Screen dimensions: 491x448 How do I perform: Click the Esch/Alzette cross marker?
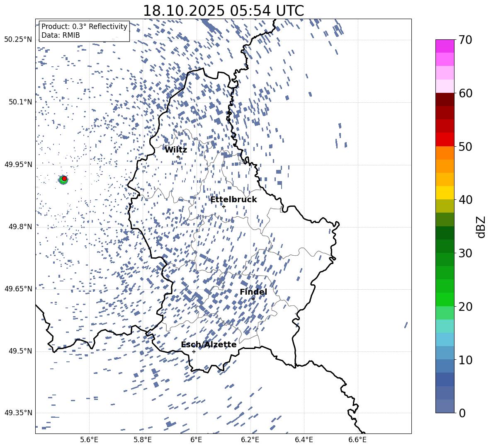[x=194, y=351]
